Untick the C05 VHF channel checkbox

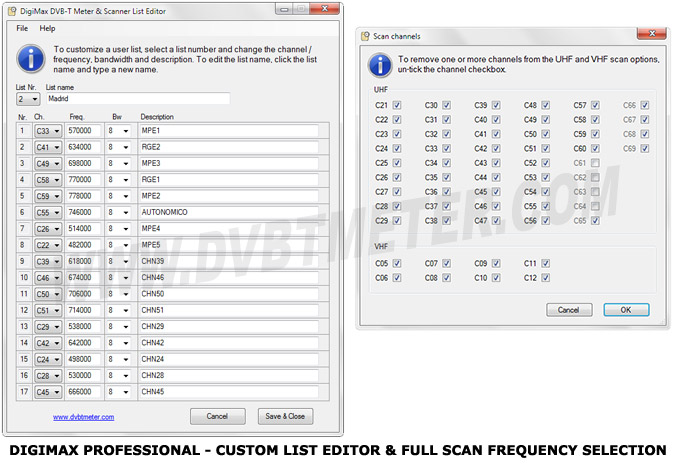click(x=397, y=263)
